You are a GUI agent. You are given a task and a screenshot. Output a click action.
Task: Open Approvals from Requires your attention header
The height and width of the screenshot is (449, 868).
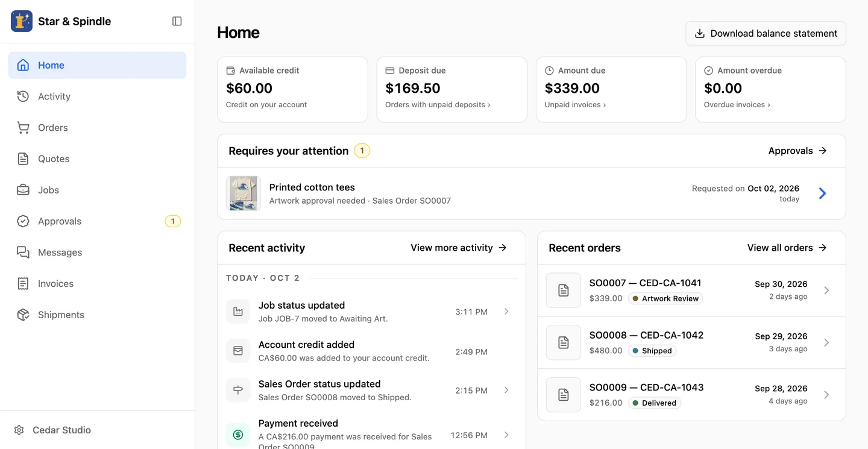(x=797, y=151)
